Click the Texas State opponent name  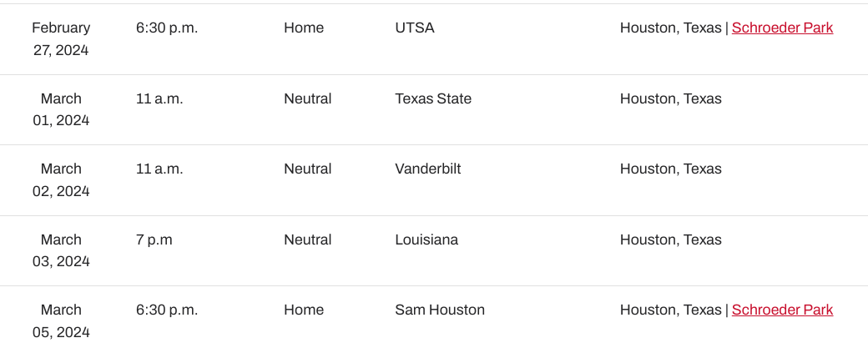pos(433,98)
